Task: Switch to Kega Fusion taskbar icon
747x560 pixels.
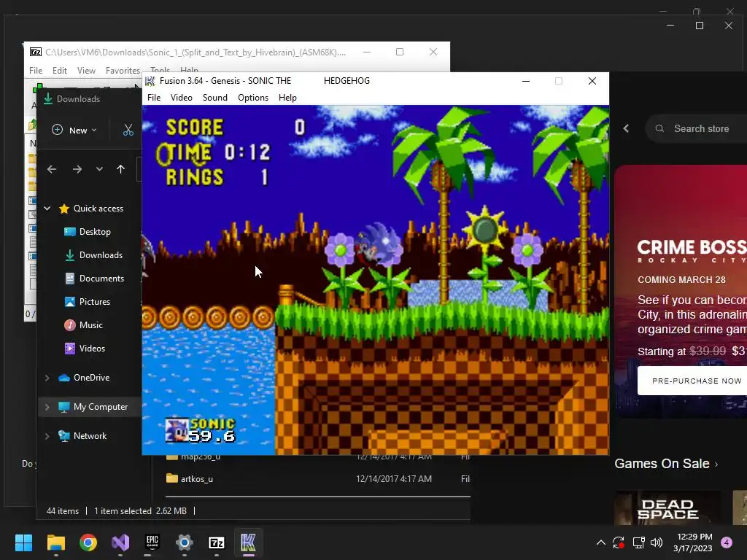Action: 248,542
